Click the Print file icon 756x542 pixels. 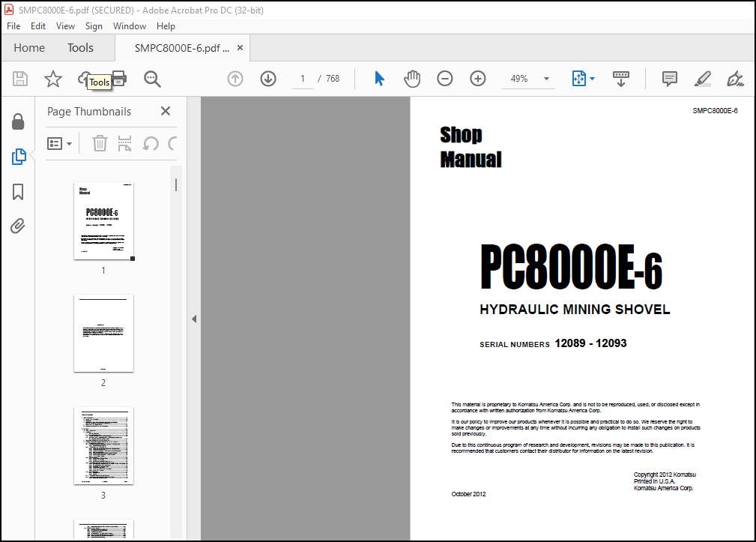pos(119,79)
